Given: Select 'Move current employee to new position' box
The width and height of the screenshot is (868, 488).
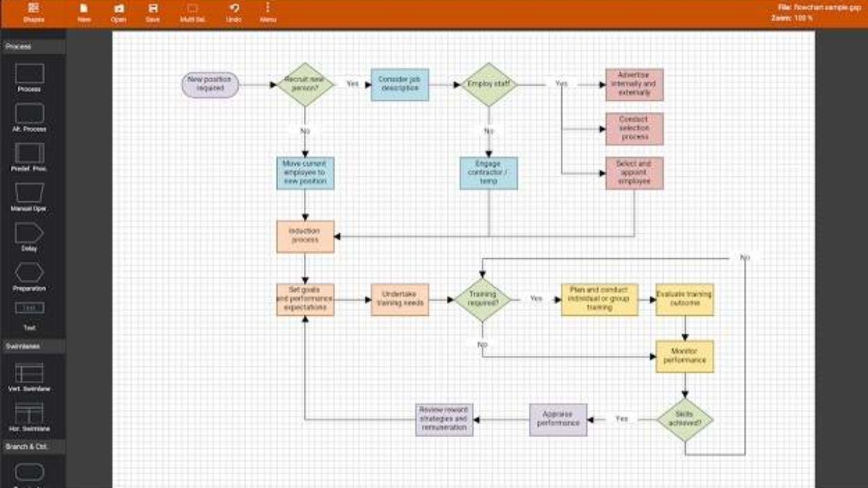Looking at the screenshot, I should [305, 173].
